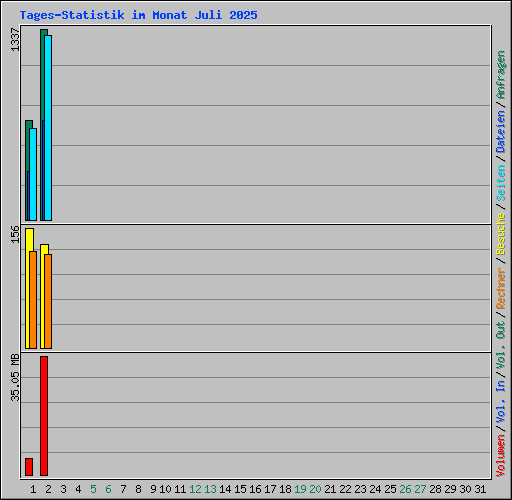Click the Seiten legend label
Viewport: 512px width, 500px height.
coord(501,183)
